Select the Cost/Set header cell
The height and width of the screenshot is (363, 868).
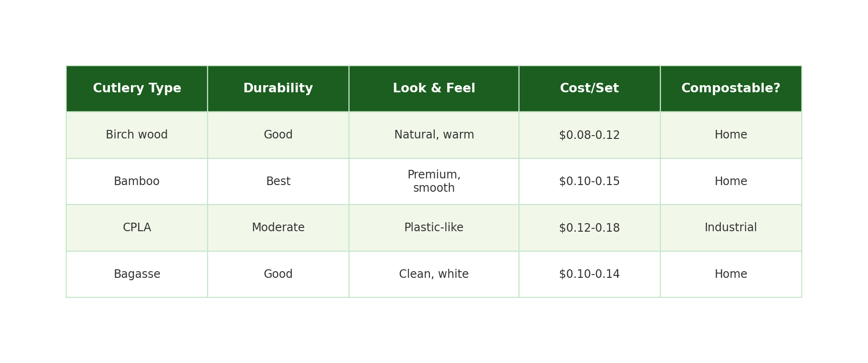tap(589, 88)
